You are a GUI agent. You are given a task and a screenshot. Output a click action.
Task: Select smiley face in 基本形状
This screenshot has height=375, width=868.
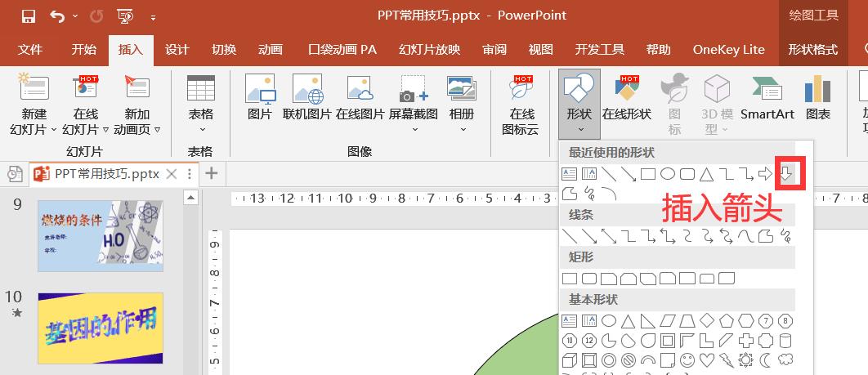point(687,360)
